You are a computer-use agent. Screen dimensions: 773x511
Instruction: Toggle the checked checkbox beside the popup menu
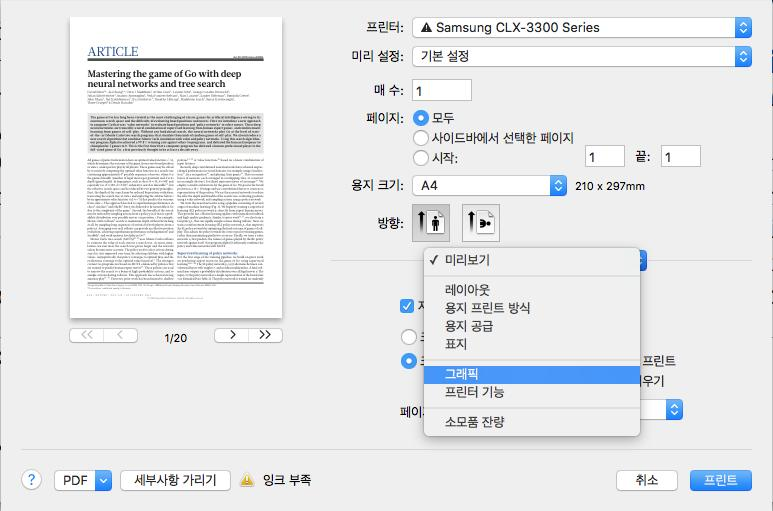407,306
